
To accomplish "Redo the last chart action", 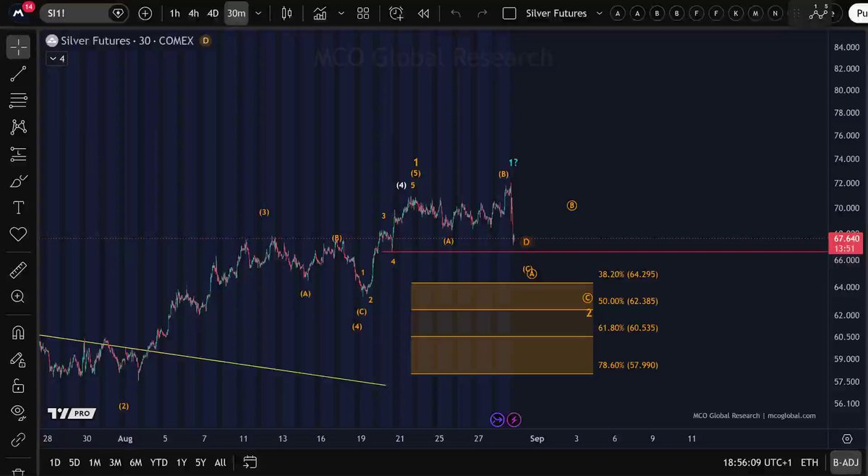I will tap(482, 13).
